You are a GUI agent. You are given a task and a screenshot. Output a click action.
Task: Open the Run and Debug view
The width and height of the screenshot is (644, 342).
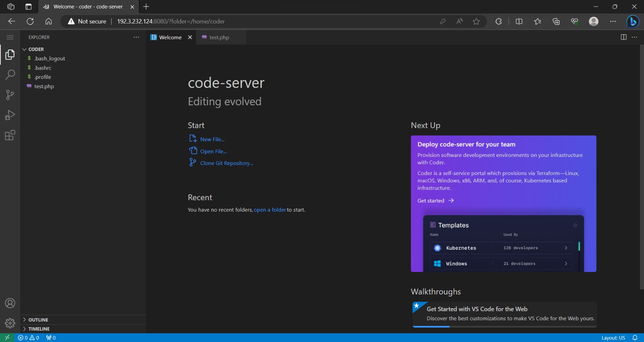tap(10, 115)
